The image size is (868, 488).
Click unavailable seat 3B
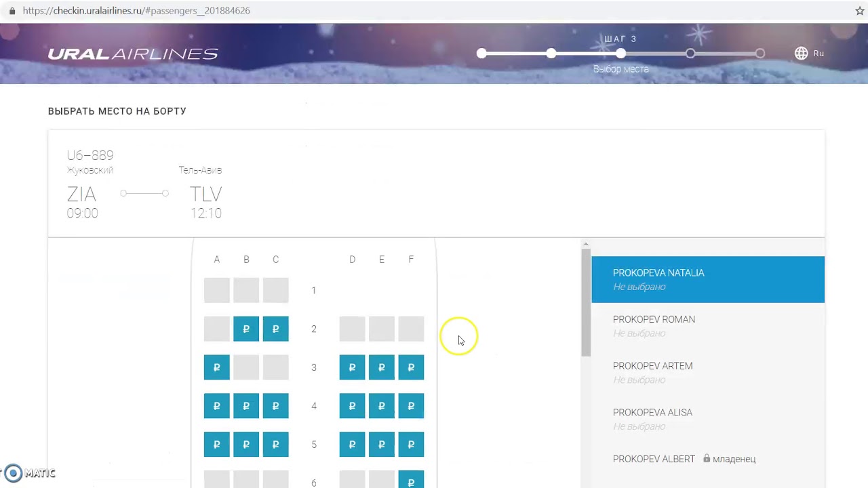[x=246, y=367]
